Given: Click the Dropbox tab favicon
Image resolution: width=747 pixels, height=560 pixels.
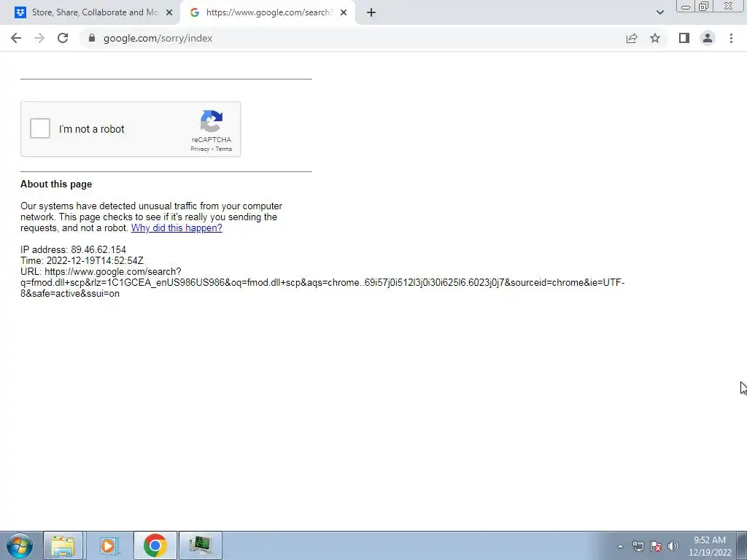Looking at the screenshot, I should tap(20, 12).
